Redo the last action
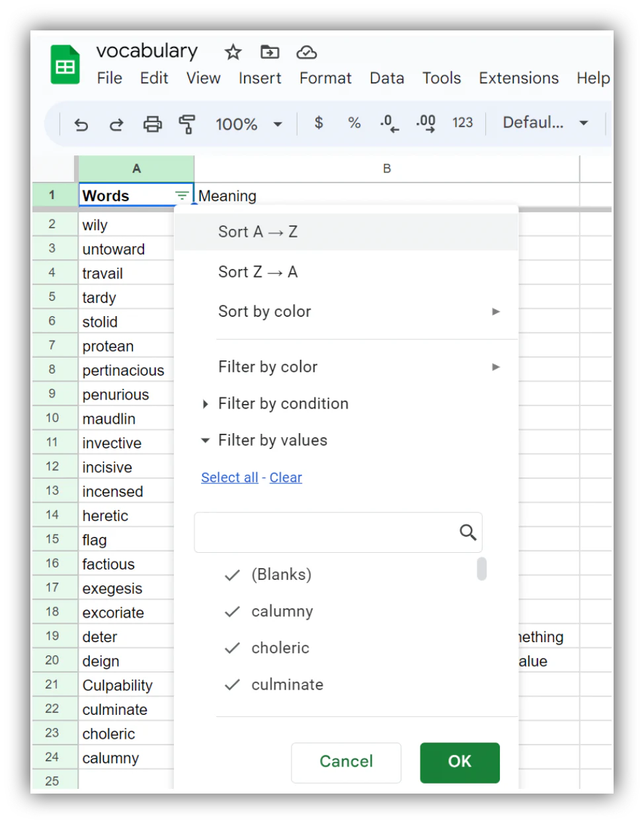 click(116, 124)
